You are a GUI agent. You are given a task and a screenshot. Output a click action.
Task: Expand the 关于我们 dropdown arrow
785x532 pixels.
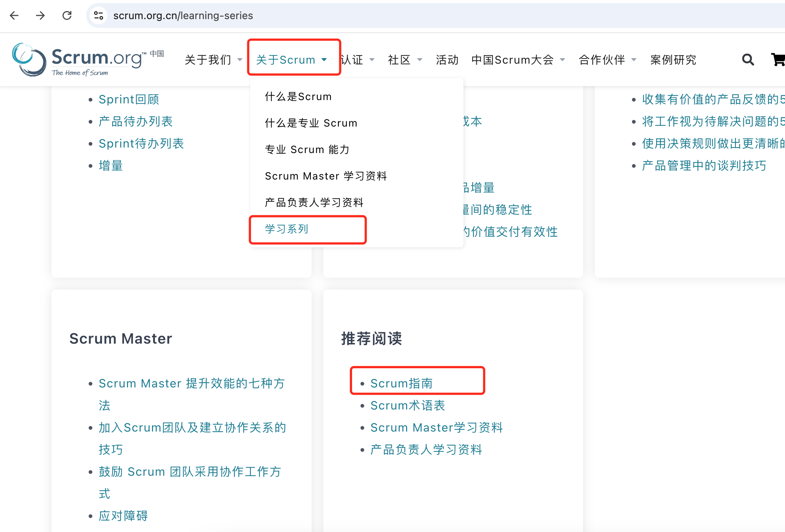240,60
